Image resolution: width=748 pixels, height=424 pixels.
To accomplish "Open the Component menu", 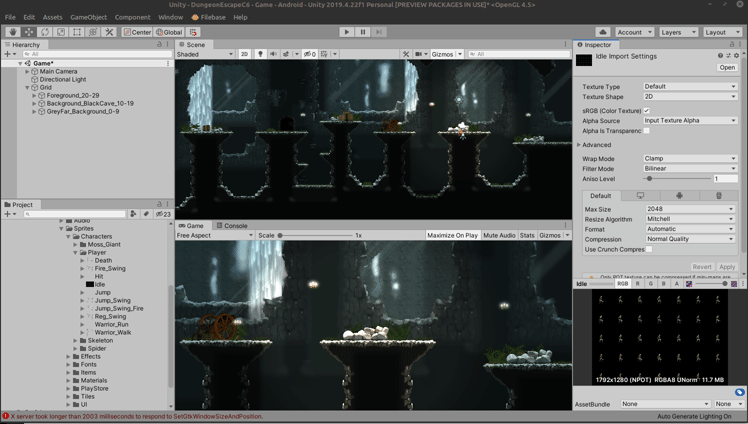I will [133, 17].
